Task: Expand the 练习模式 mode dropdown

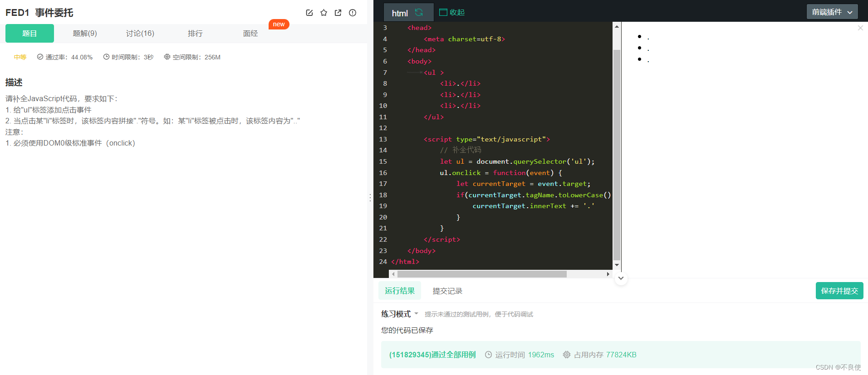Action: [x=416, y=313]
